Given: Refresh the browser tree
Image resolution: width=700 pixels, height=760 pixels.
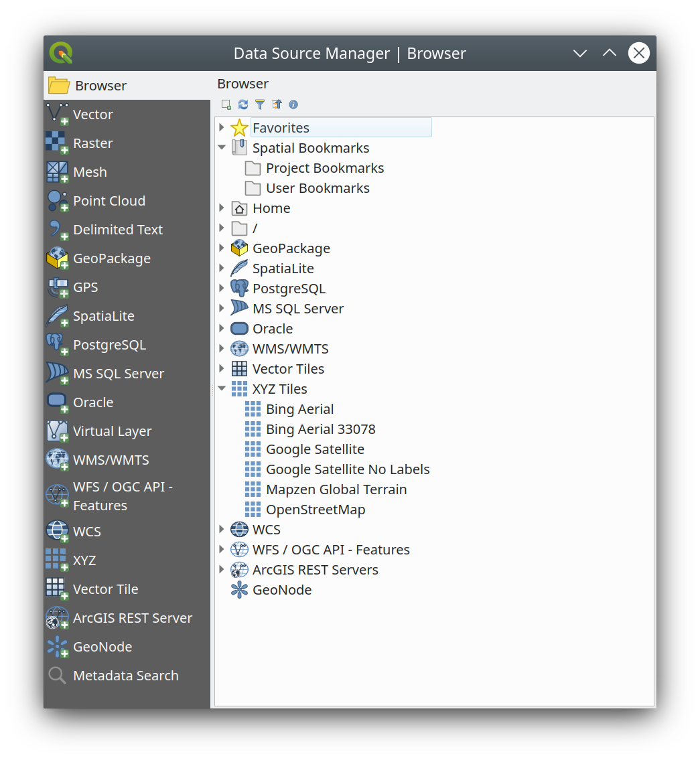Looking at the screenshot, I should 242,104.
